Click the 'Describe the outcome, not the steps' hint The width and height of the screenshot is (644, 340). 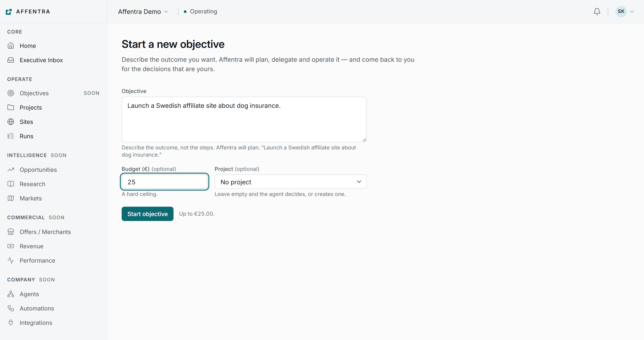tap(239, 151)
